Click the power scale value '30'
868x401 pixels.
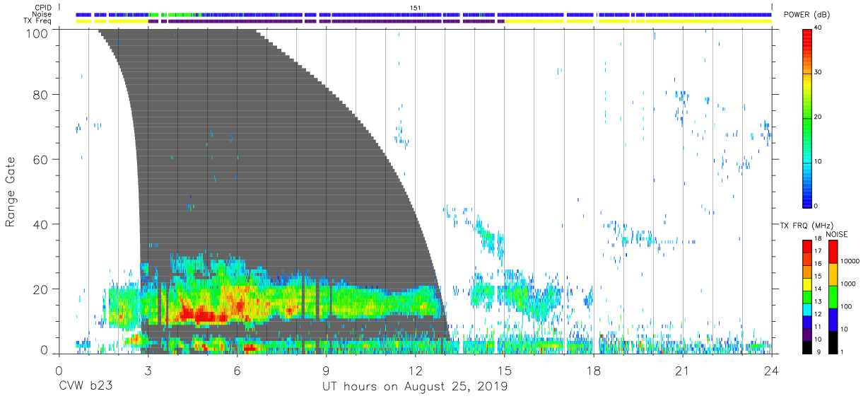pos(819,73)
